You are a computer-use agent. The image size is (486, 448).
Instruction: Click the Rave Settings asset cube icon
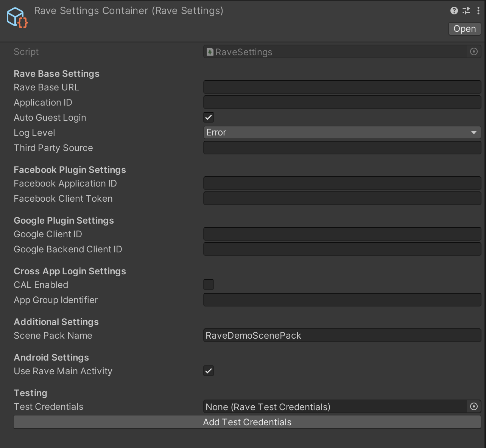point(17,17)
